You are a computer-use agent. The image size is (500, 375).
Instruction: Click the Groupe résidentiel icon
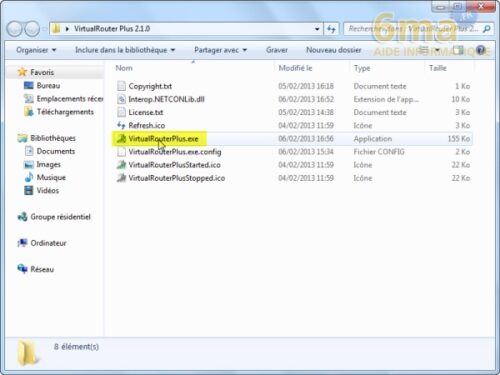[22, 217]
